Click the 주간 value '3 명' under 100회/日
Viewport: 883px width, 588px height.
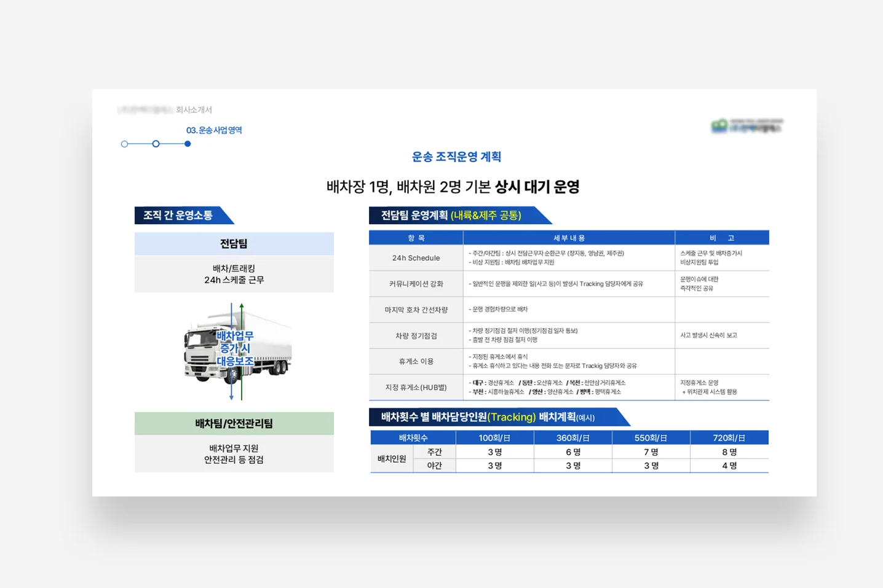(x=495, y=452)
